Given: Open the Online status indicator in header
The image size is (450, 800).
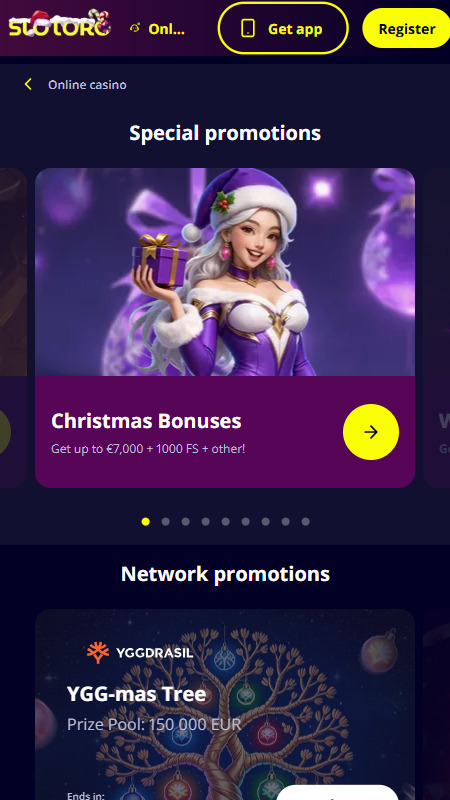Looking at the screenshot, I should click(157, 29).
